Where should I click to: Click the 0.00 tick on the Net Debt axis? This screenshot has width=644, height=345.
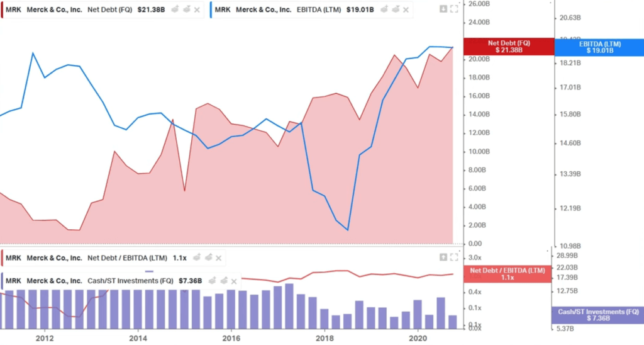click(475, 244)
